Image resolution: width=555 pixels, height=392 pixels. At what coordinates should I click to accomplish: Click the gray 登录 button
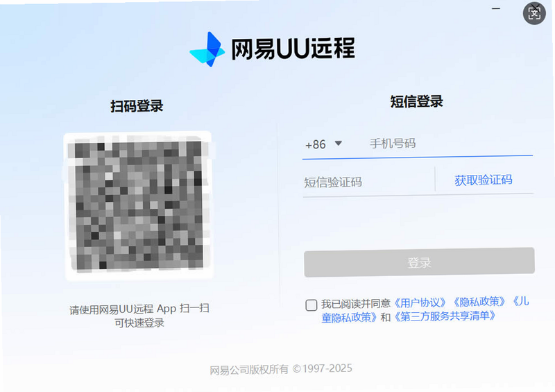419,262
